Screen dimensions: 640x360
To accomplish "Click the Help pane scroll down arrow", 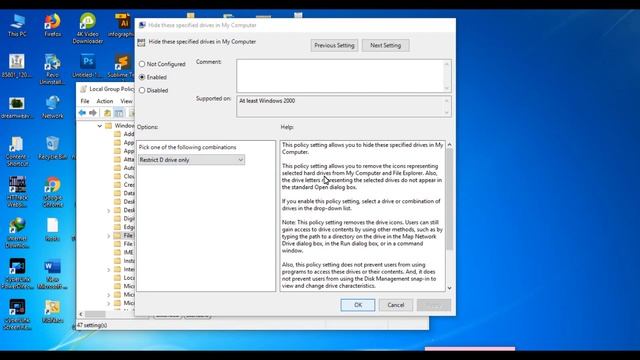I will (x=449, y=288).
